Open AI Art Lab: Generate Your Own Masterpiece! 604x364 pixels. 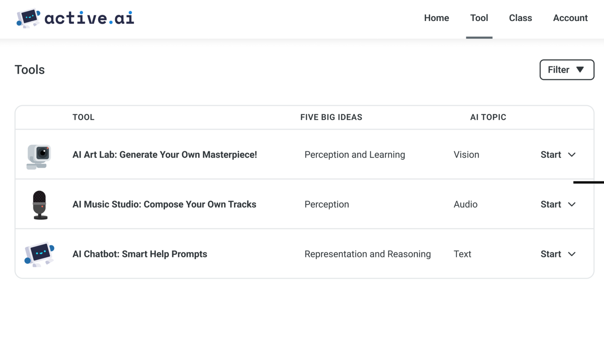point(164,155)
